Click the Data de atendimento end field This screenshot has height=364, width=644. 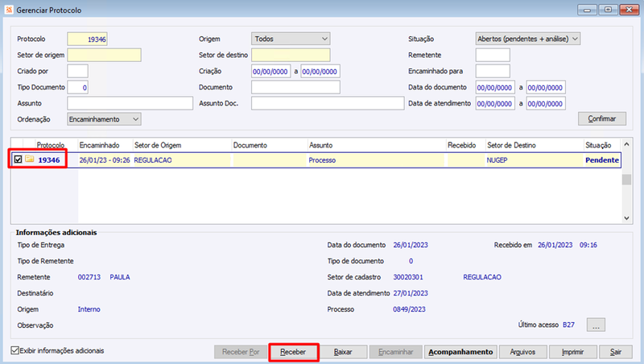point(546,103)
